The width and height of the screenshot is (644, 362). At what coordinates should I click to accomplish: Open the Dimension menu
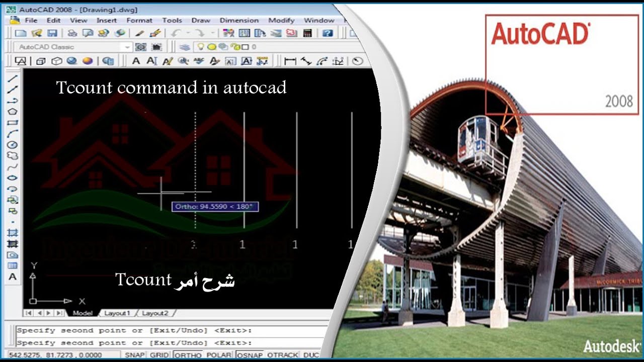(x=239, y=20)
